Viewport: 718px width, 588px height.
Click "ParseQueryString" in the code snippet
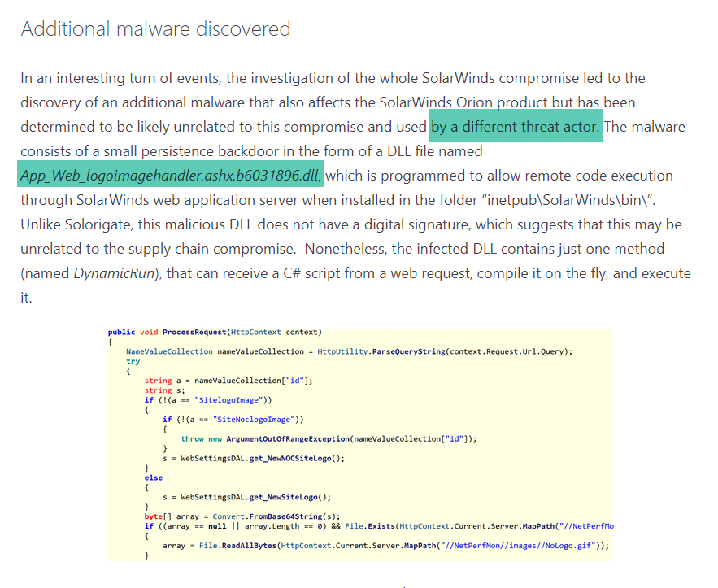point(408,351)
